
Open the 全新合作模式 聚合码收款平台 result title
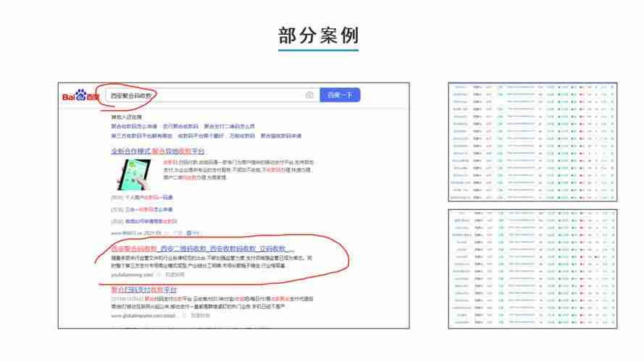click(x=158, y=151)
